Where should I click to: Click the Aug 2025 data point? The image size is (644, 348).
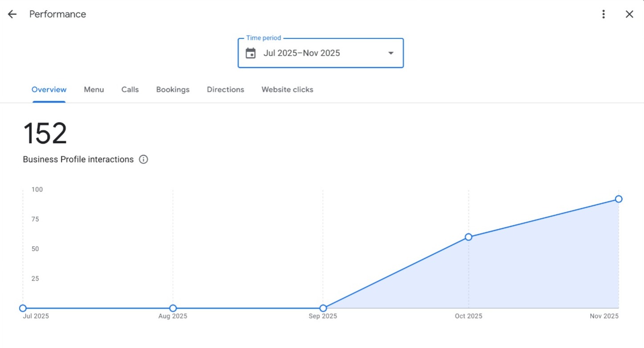coord(173,308)
